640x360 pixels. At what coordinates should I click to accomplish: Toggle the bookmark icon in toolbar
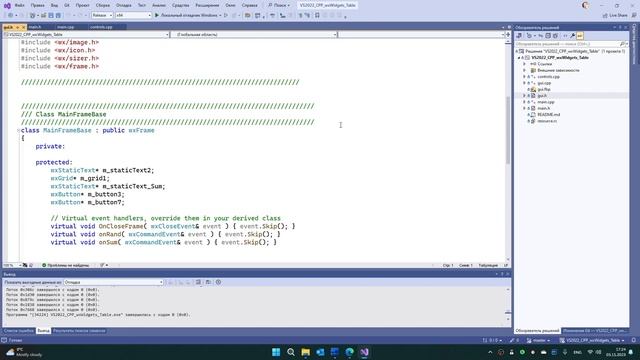point(317,15)
